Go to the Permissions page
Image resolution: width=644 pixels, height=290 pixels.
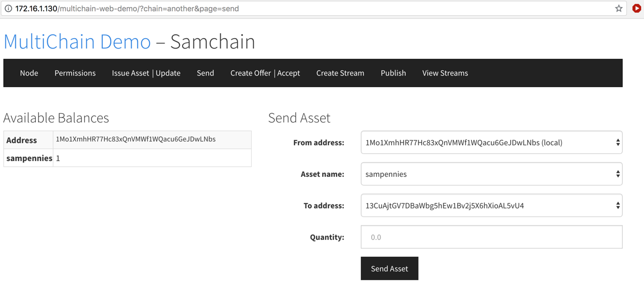tap(75, 73)
